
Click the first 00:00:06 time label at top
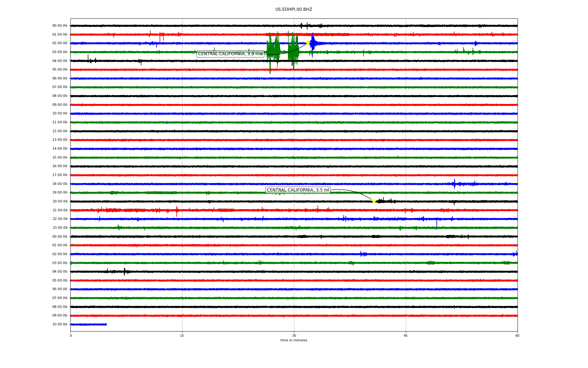(60, 26)
